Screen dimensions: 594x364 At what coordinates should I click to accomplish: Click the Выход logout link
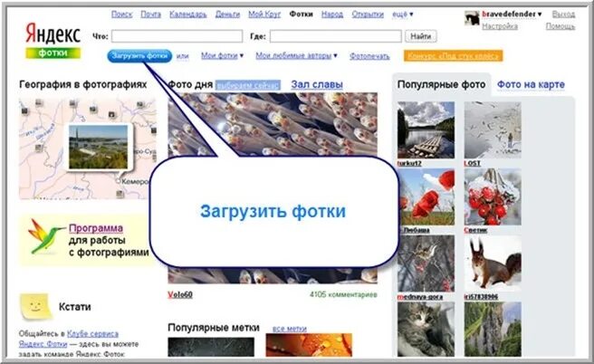click(x=563, y=14)
